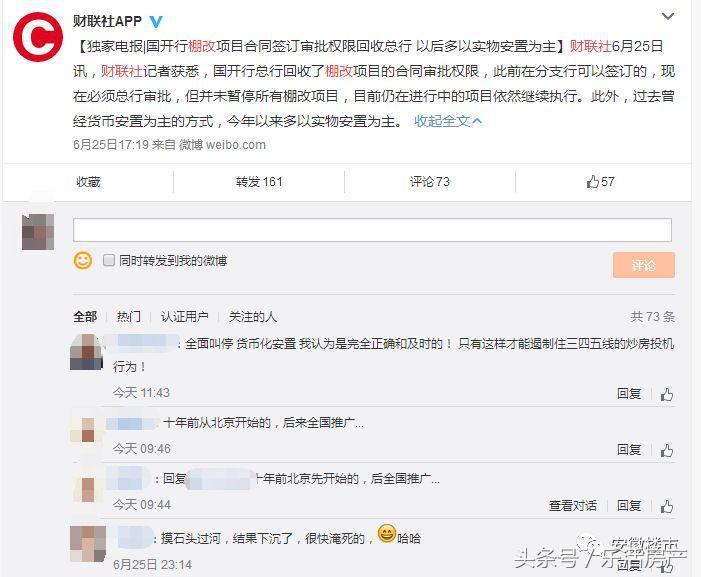Screen dimensions: 701x577
Task: Switch to 热门 comments tab
Action: coord(128,316)
